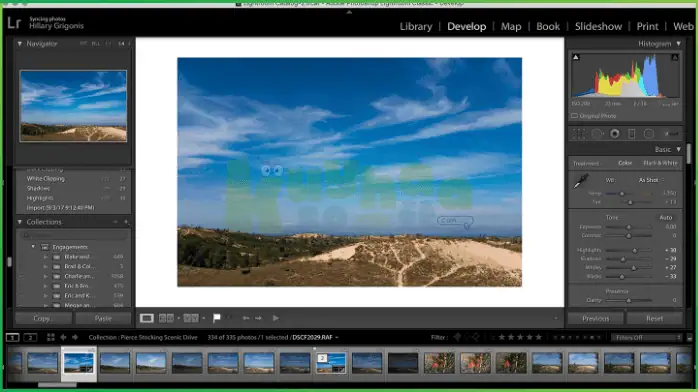Screen dimensions: 698x392
Task: Open grid view icon in filmstrip bar
Action: point(51,337)
